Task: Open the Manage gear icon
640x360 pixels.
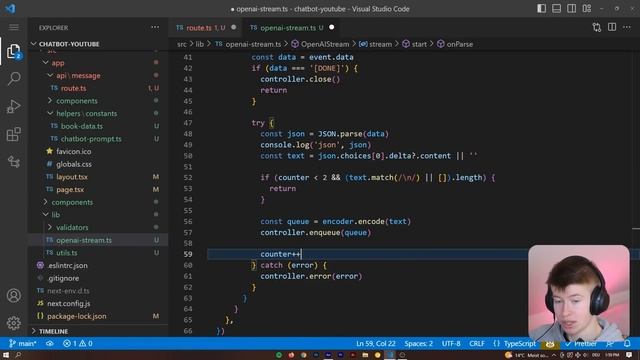Action: pyautogui.click(x=14, y=323)
